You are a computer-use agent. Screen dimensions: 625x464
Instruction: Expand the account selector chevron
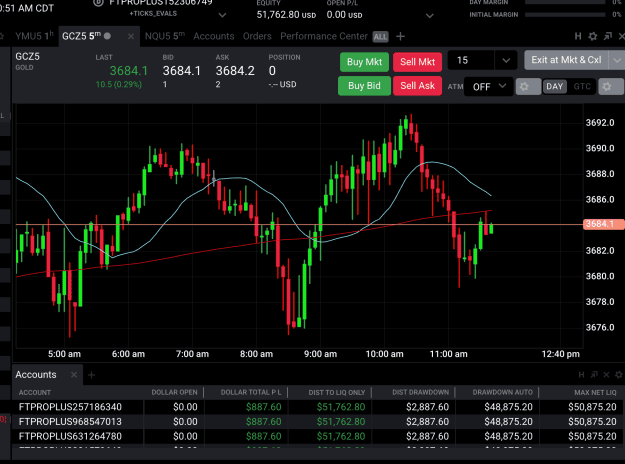222,15
